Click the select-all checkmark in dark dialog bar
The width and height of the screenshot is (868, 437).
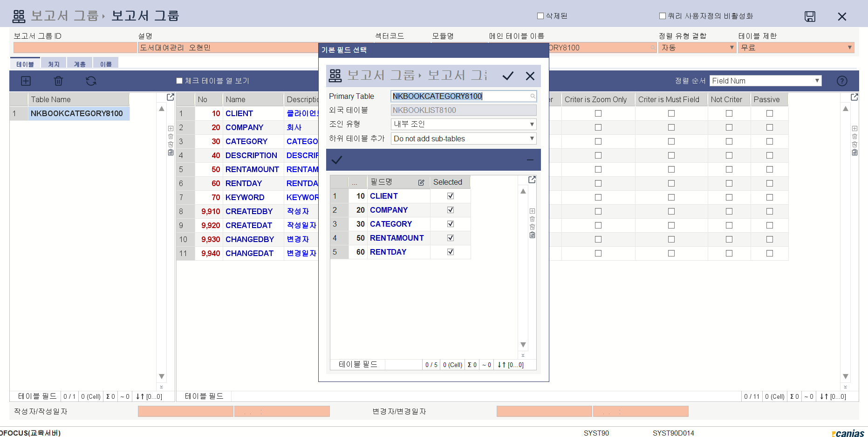[337, 160]
